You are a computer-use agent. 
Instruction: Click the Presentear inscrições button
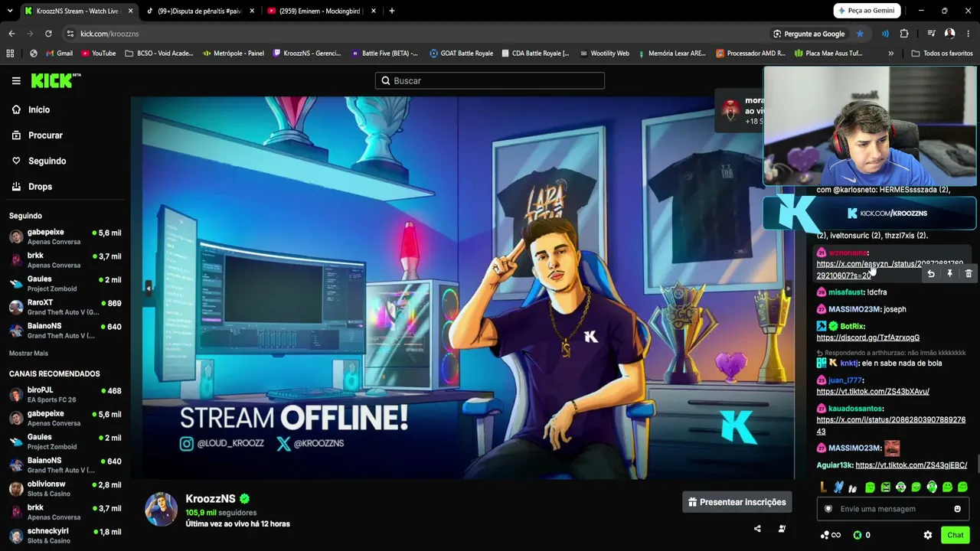[737, 502]
